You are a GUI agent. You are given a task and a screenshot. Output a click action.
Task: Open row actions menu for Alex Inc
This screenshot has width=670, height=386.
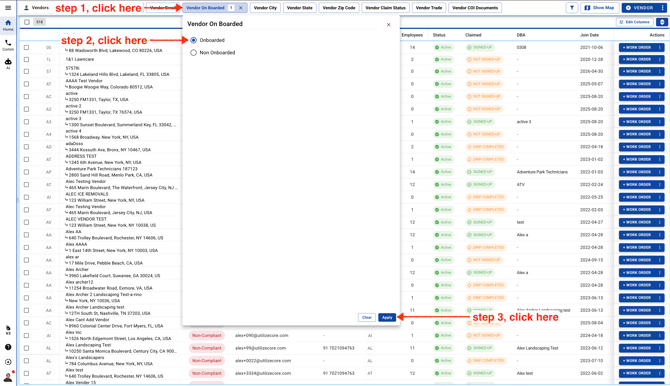click(x=659, y=336)
